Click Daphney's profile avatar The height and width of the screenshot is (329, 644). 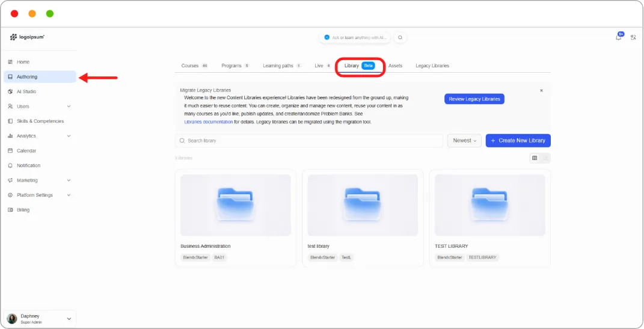12,319
